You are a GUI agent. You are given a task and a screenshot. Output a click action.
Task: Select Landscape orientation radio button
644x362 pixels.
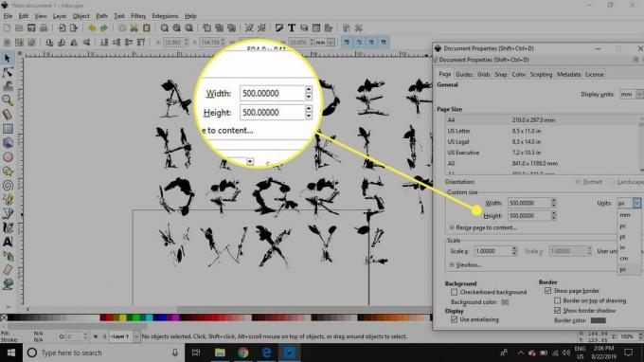pos(612,182)
